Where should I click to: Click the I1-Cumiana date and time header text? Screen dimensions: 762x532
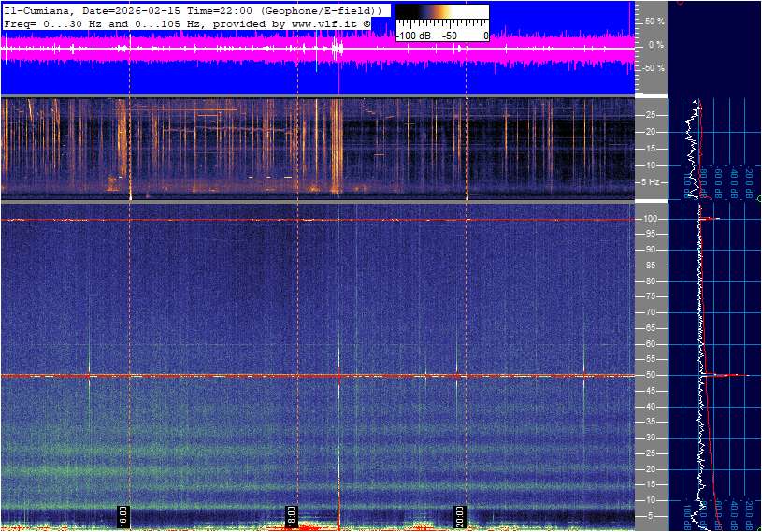click(x=192, y=9)
